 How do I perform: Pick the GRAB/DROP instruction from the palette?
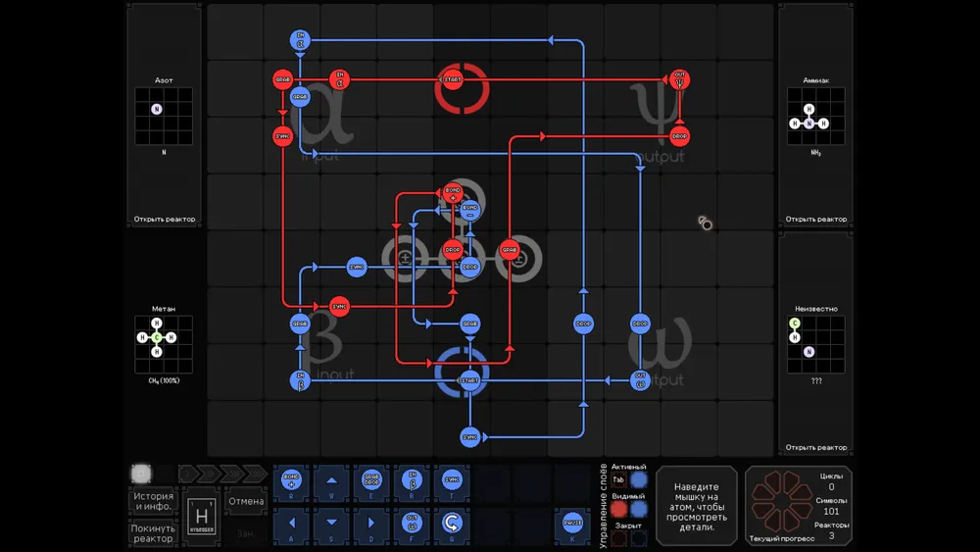[x=371, y=480]
